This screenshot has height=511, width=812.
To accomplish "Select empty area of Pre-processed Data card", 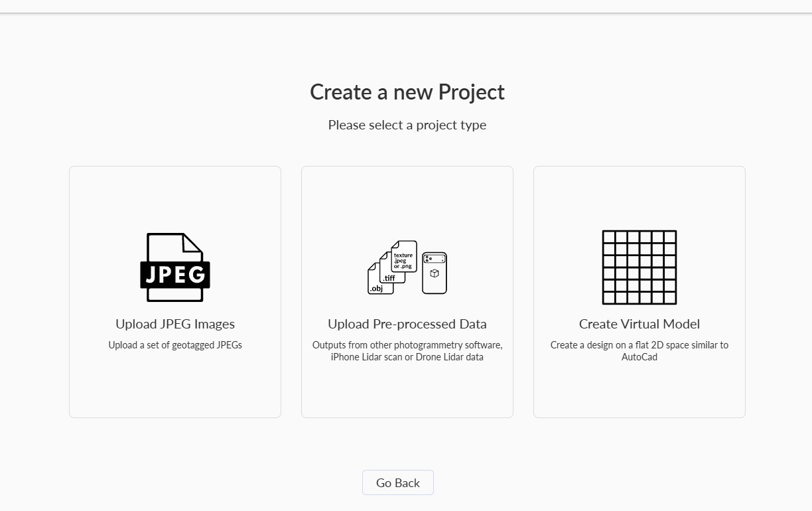I will (407, 393).
